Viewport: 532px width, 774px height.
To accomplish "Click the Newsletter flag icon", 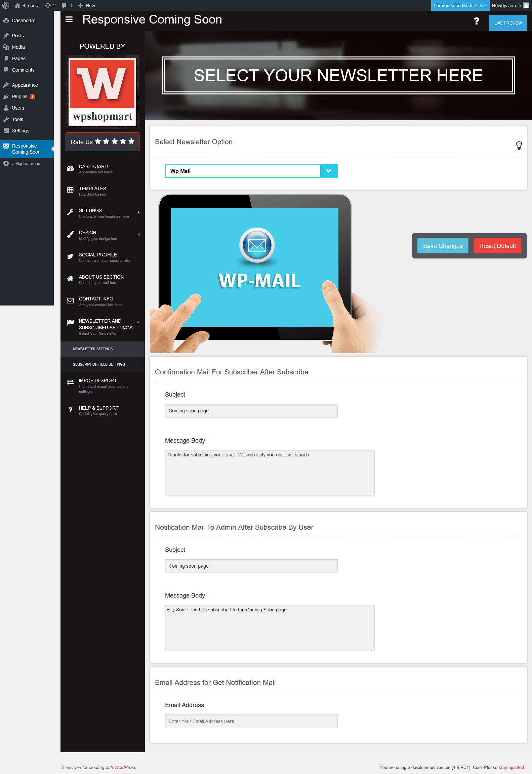I will (70, 323).
